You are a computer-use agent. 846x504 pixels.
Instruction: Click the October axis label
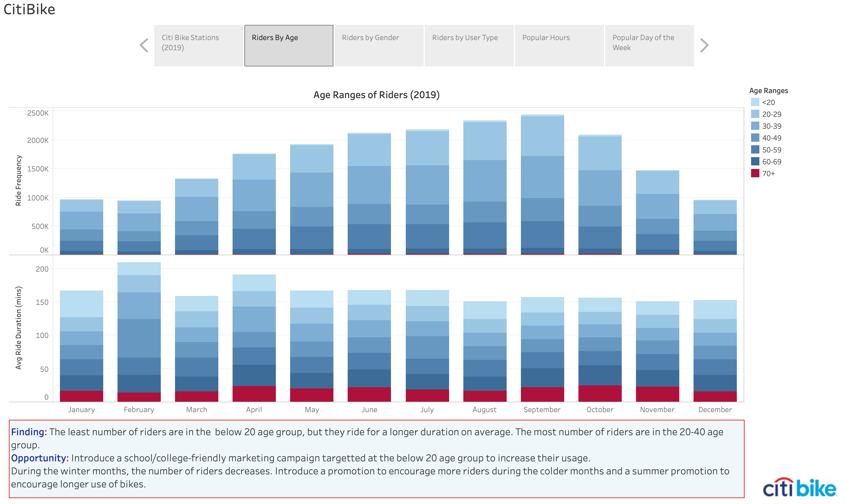(x=600, y=410)
